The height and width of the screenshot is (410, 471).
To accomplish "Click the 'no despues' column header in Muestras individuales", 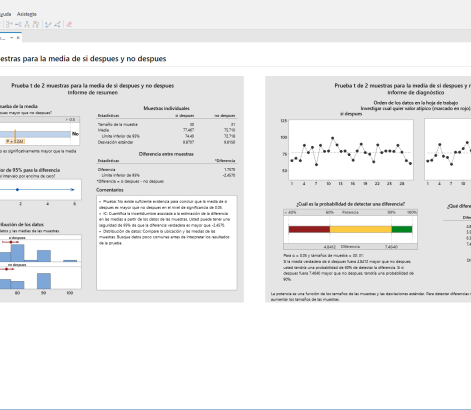I will (225, 116).
